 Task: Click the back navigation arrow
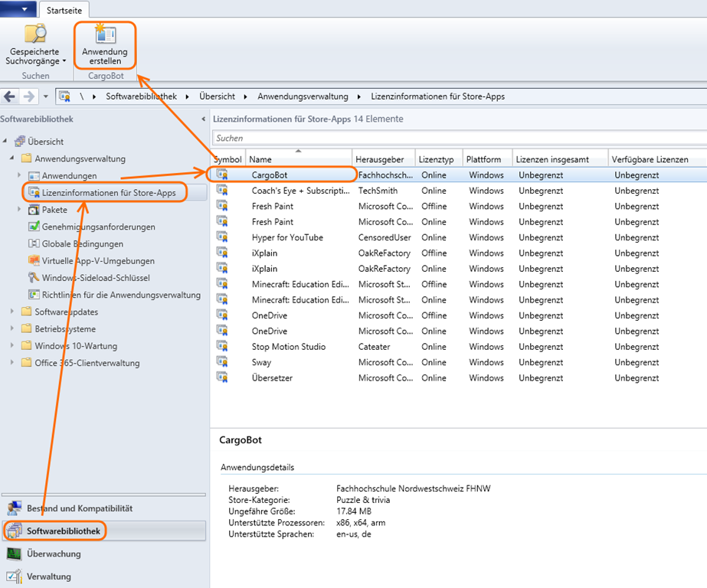(11, 96)
